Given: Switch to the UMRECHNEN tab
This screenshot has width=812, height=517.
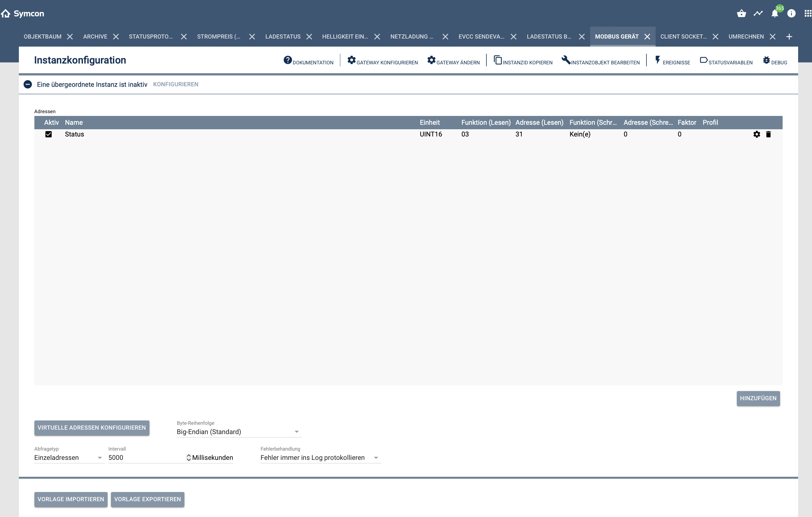Looking at the screenshot, I should [746, 36].
